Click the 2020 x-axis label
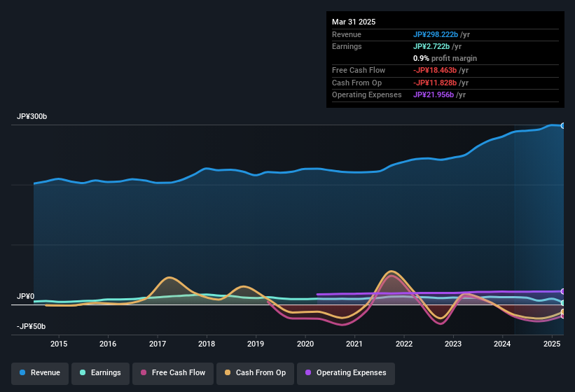The width and height of the screenshot is (575, 392). 305,344
